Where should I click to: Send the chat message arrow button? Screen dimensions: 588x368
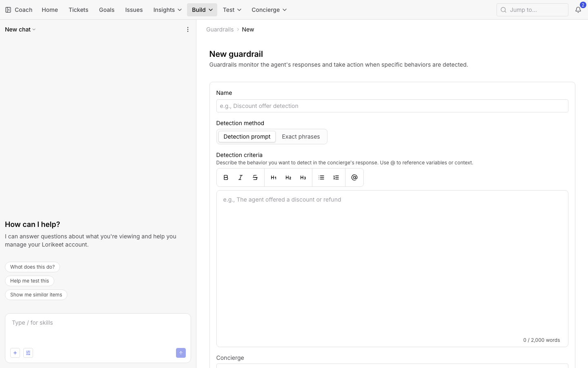[181, 353]
